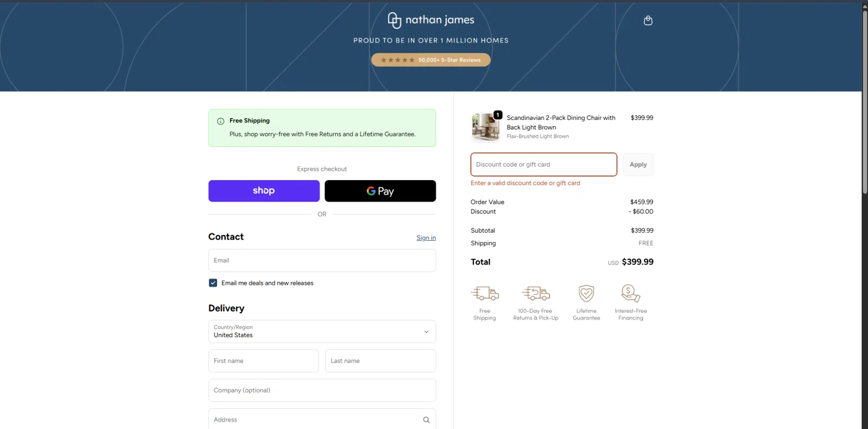Click the discount amount - $60.00
The height and width of the screenshot is (429, 868).
(x=641, y=211)
